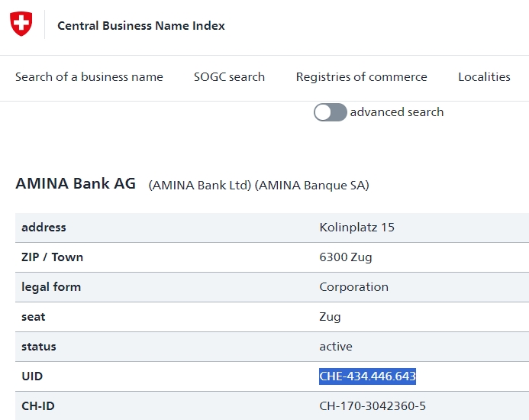Screen dimensions: 529x420
Task: Select the Zug seat value
Action: coord(330,317)
